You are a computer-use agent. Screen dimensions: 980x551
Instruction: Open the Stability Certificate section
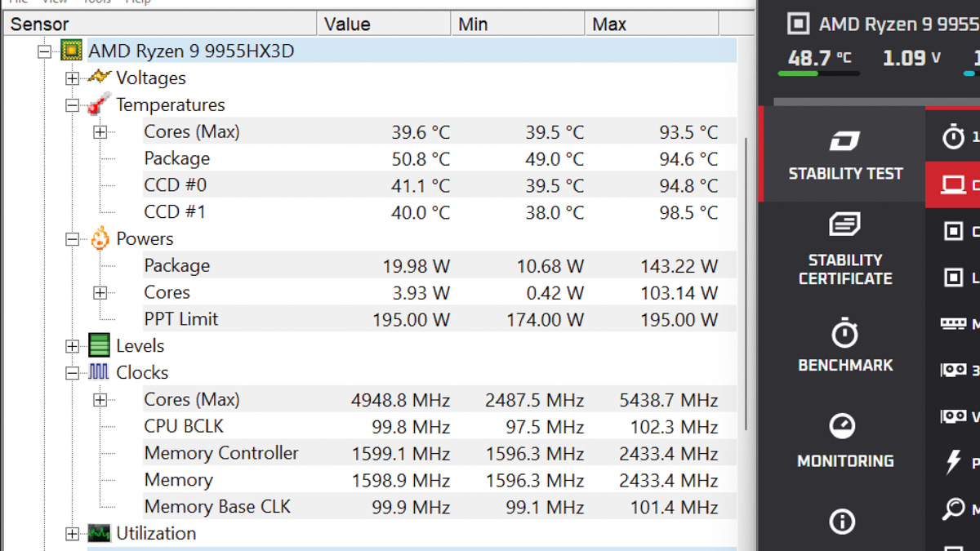click(x=844, y=249)
